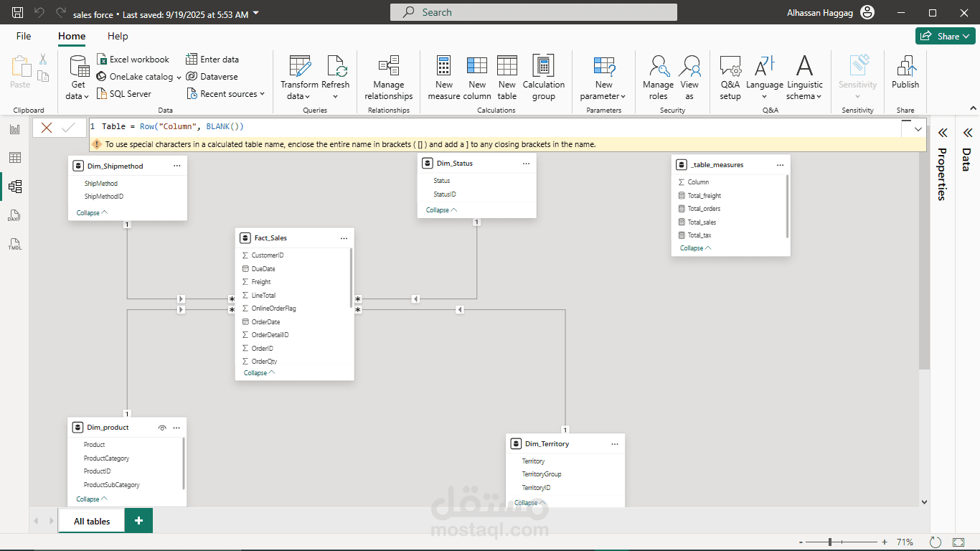Click the Manage roles icon
Viewport: 980px width, 551px height.
(x=658, y=67)
